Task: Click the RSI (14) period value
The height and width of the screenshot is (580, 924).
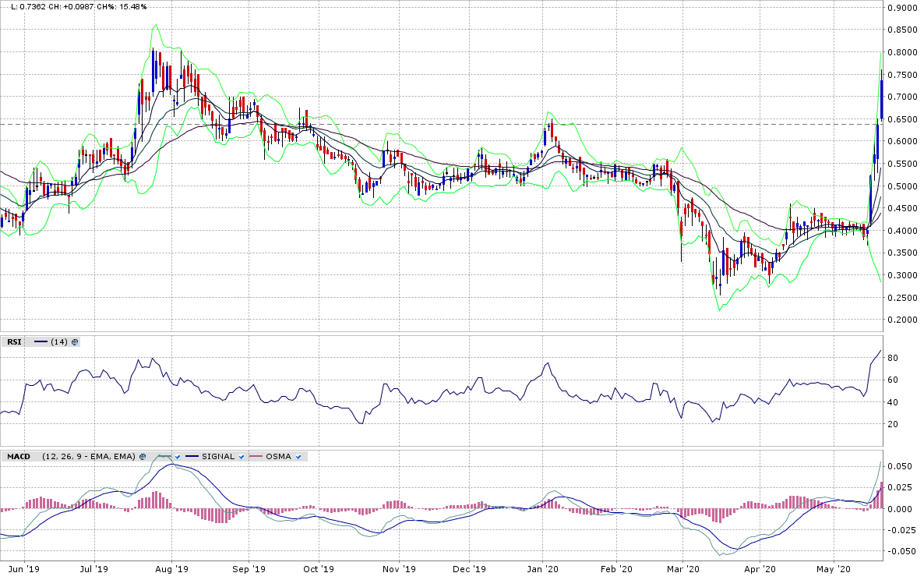Action: click(x=59, y=341)
